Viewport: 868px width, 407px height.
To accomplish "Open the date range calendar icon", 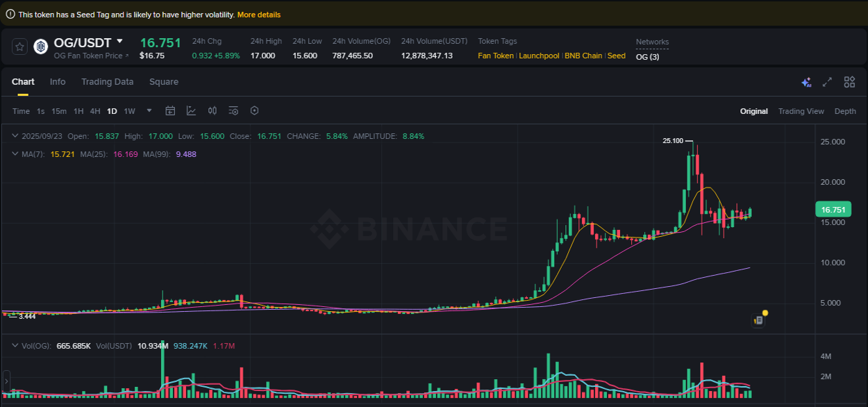I will click(170, 110).
